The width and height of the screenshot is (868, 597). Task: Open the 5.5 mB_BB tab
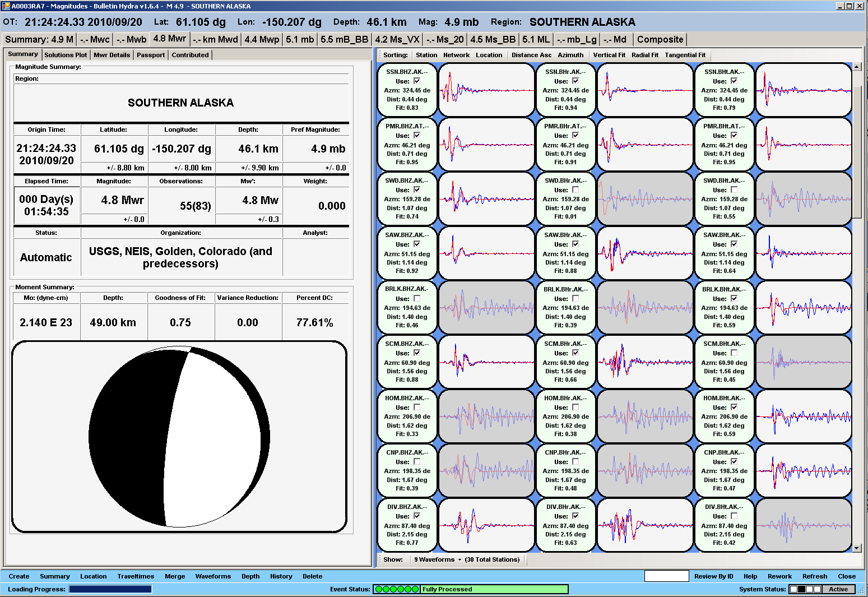pyautogui.click(x=345, y=39)
